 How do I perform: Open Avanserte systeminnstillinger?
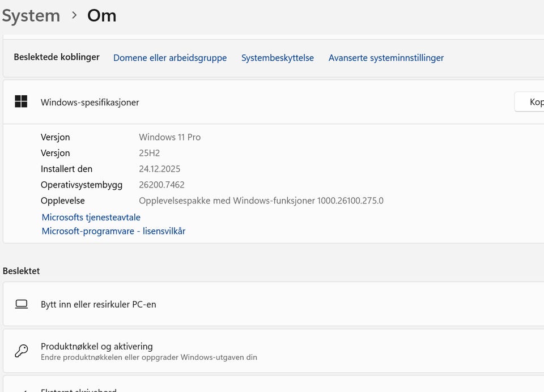click(386, 57)
